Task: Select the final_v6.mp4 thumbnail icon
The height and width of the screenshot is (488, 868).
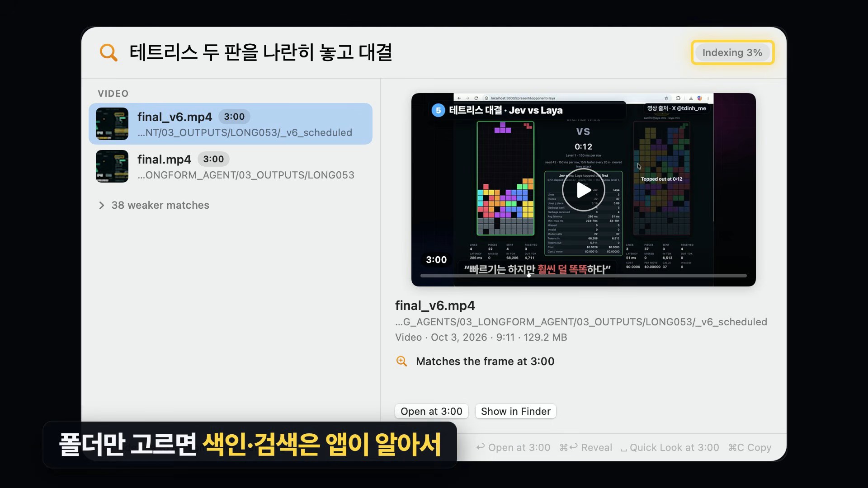Action: point(112,124)
